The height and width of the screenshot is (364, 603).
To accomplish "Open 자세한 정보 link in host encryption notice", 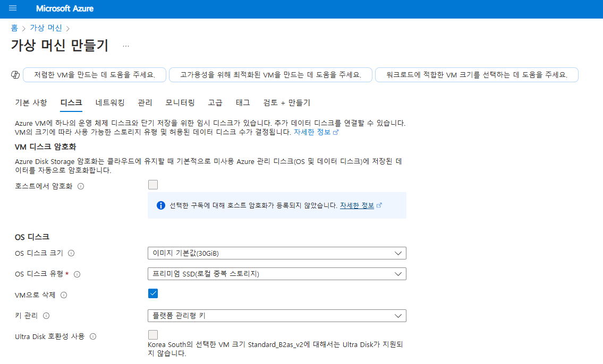I will pyautogui.click(x=360, y=205).
